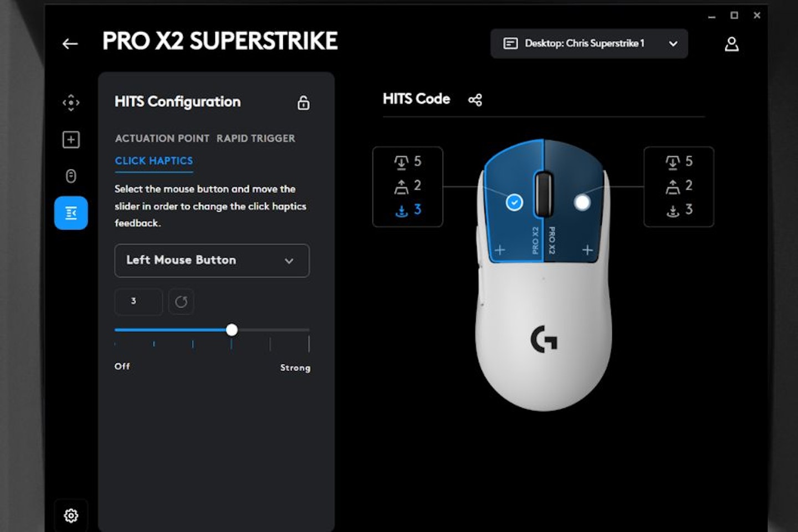Click the share icon next to HITS Code
This screenshot has width=798, height=532.
[475, 100]
